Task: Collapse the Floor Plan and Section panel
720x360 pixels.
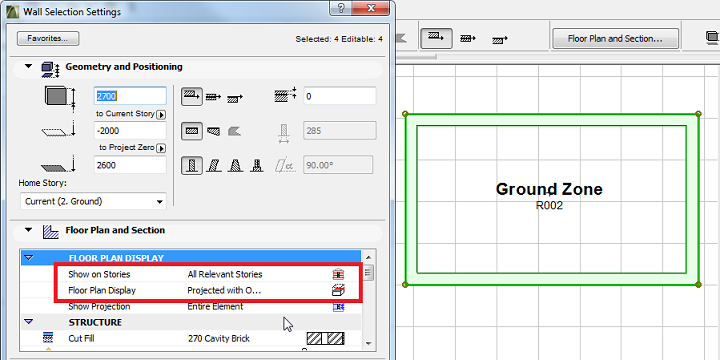Action: pyautogui.click(x=28, y=230)
